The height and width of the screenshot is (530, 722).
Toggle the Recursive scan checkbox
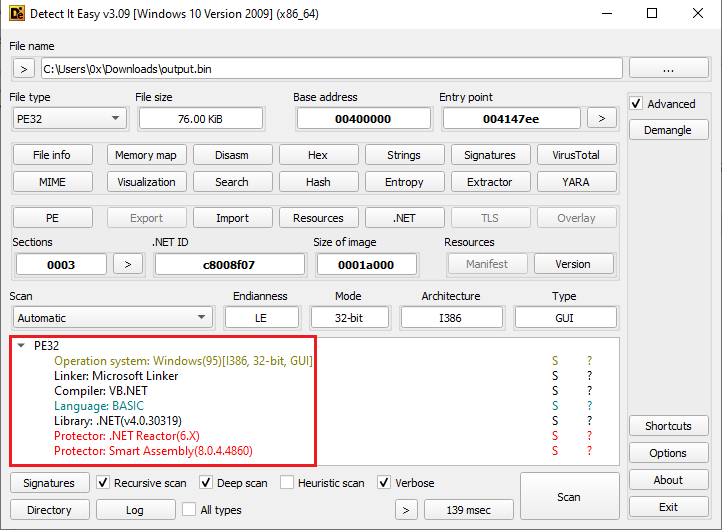coord(103,483)
